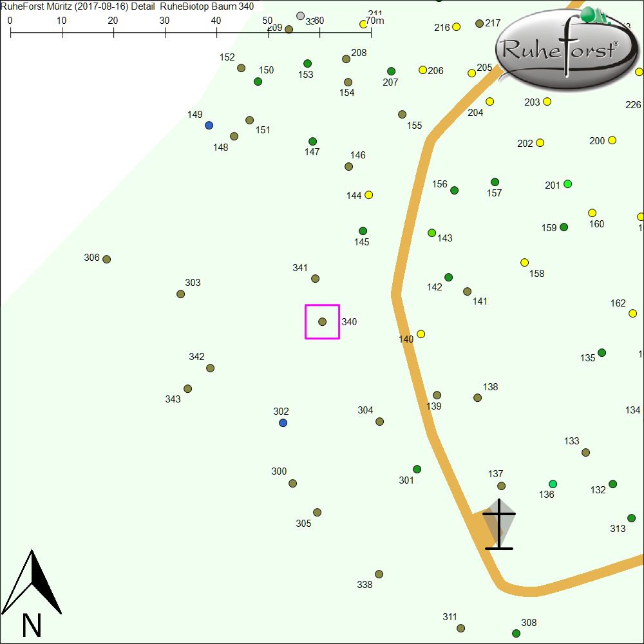
Task: Click the green tree 308 marker
Action: 516,634
